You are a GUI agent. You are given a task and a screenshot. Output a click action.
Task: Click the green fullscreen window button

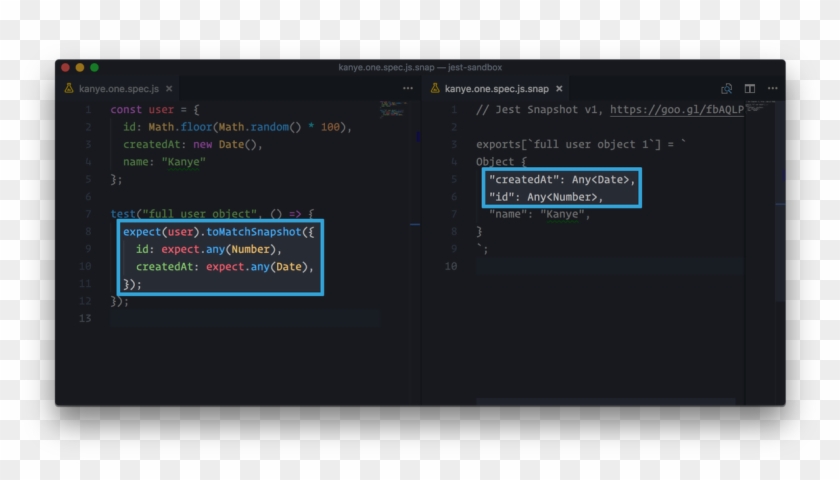[x=95, y=67]
